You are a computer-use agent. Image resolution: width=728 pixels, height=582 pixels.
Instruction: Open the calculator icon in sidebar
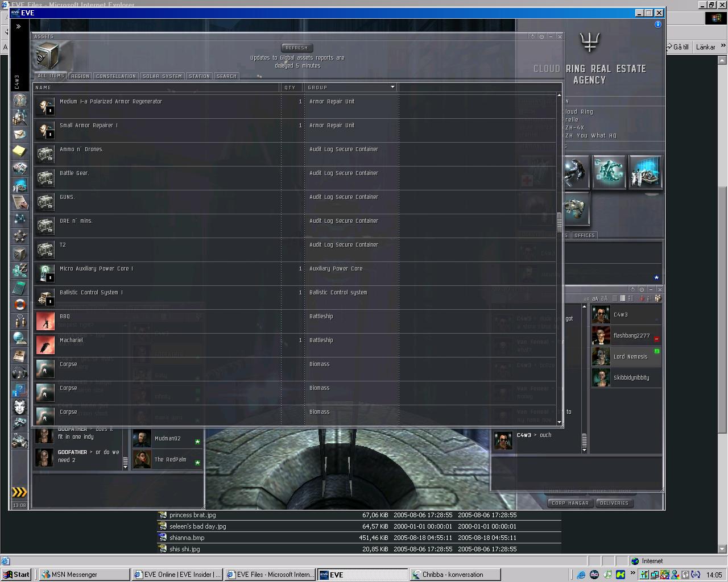pyautogui.click(x=20, y=288)
